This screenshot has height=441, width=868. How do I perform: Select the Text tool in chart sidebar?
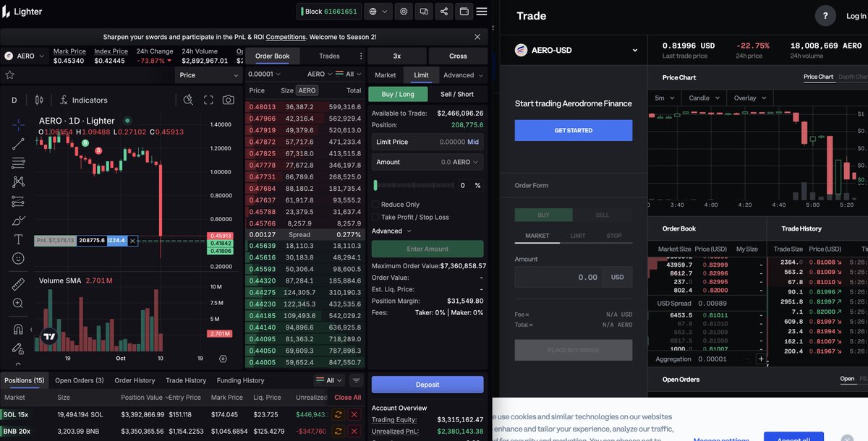18,239
